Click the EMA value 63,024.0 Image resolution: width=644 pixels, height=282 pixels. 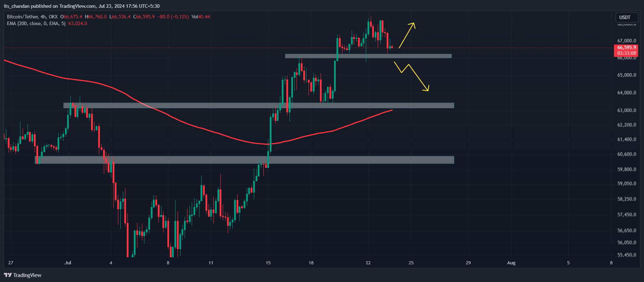click(x=78, y=23)
